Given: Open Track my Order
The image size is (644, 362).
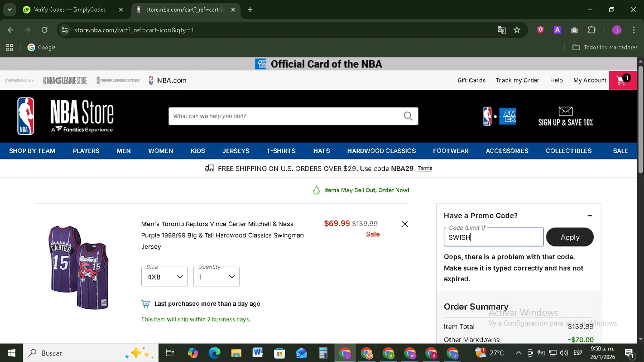Looking at the screenshot, I should point(517,80).
